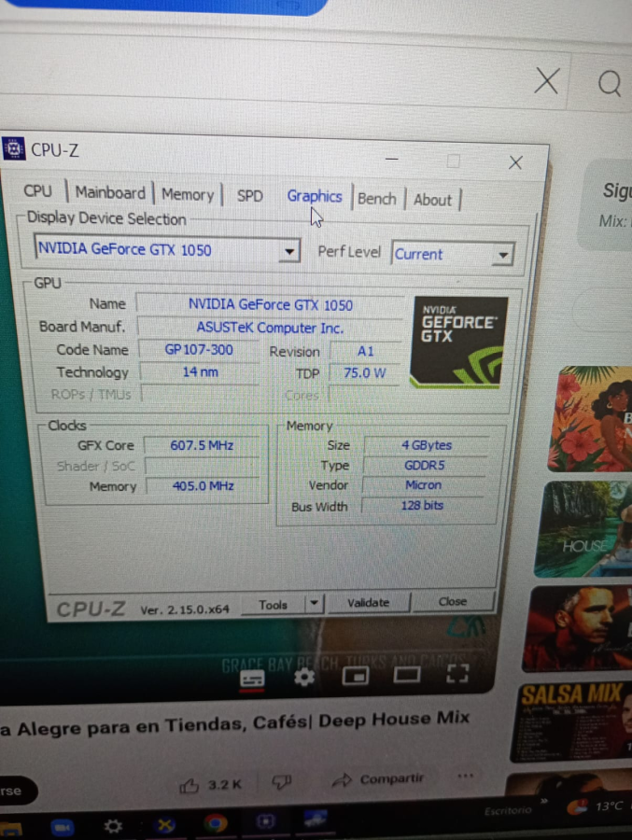Expand the Display Device Selection dropdown
This screenshot has height=840, width=632.
289,251
